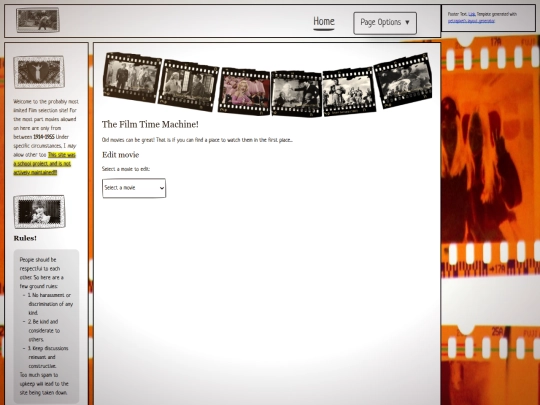Screen dimensions: 540x405
Task: Click the fifth filmstrip frame with group of people
Action: (349, 92)
